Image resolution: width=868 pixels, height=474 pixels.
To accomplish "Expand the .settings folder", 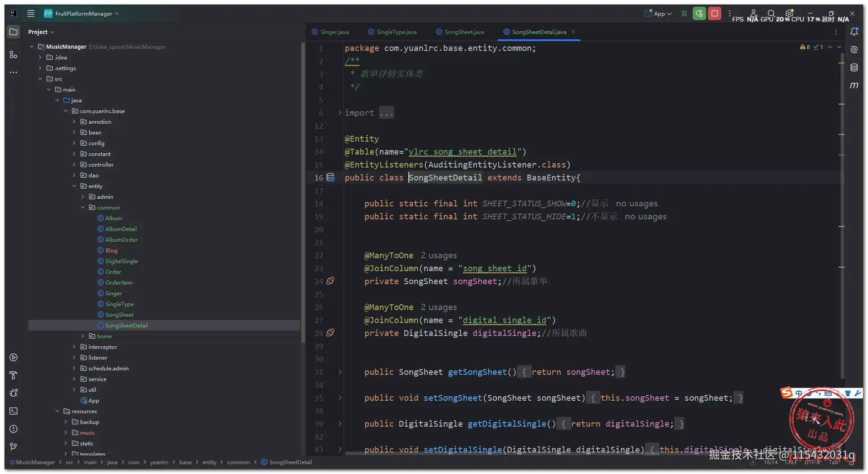I will [x=40, y=68].
